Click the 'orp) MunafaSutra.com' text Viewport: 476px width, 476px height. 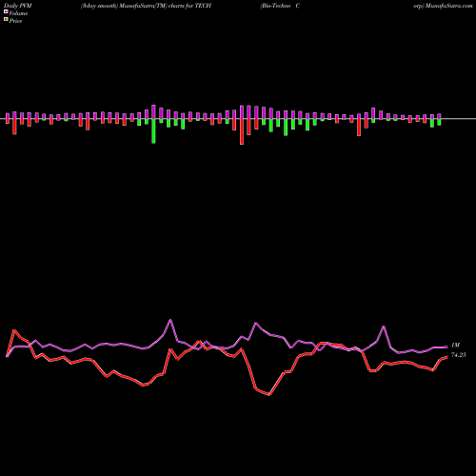click(x=443, y=6)
